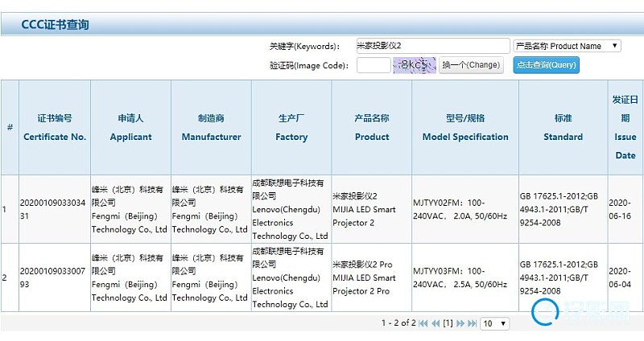Go to next page pagination icon
This screenshot has width=644, height=341.
click(460, 323)
